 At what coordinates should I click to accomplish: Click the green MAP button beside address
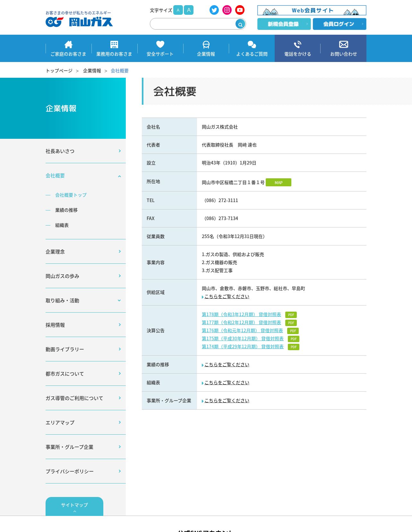[279, 182]
